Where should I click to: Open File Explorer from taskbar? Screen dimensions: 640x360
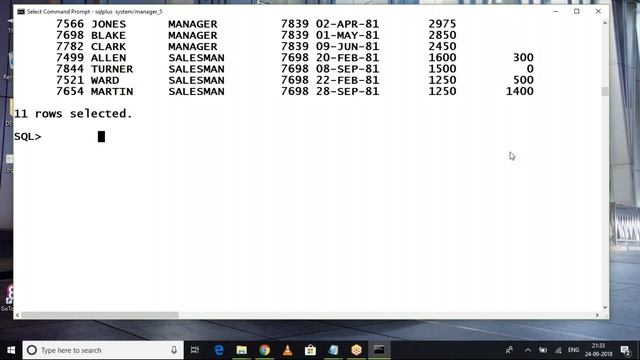[242, 350]
